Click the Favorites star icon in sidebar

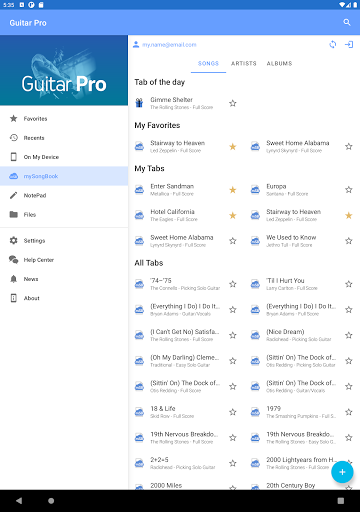tap(13, 118)
